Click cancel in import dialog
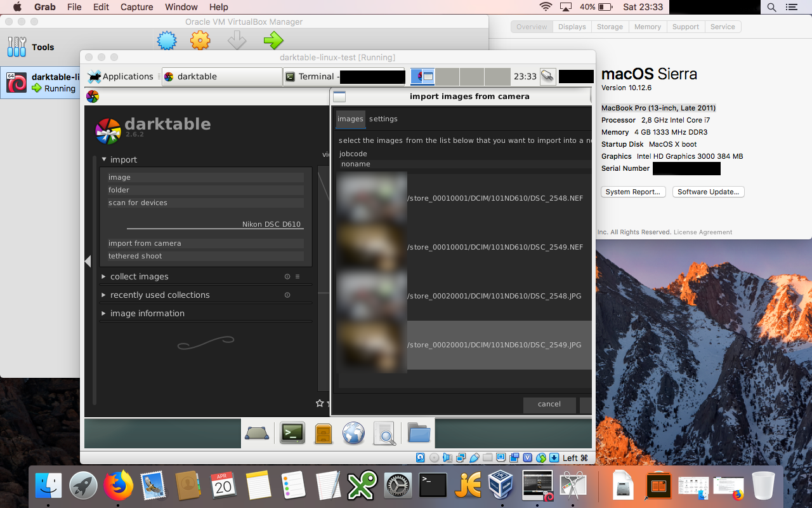 click(549, 404)
